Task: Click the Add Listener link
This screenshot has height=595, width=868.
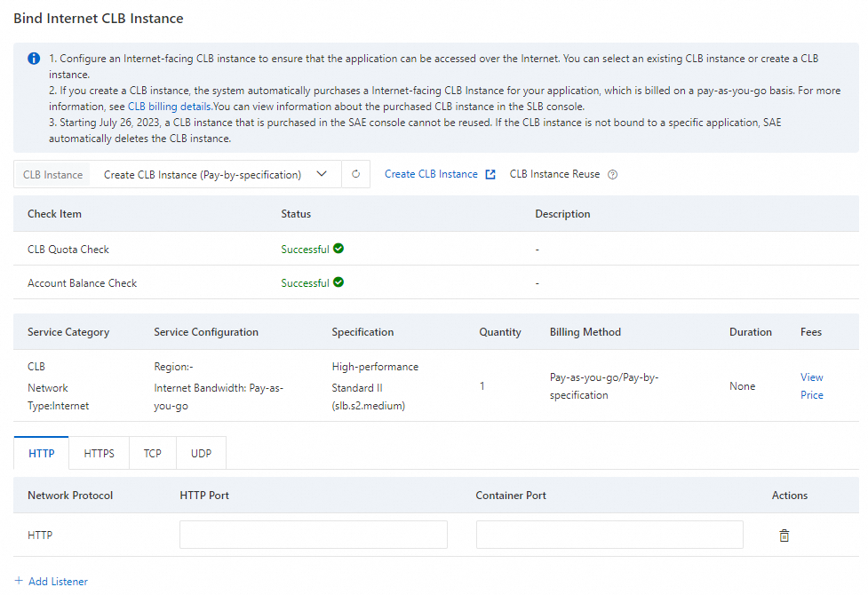Action: point(58,582)
